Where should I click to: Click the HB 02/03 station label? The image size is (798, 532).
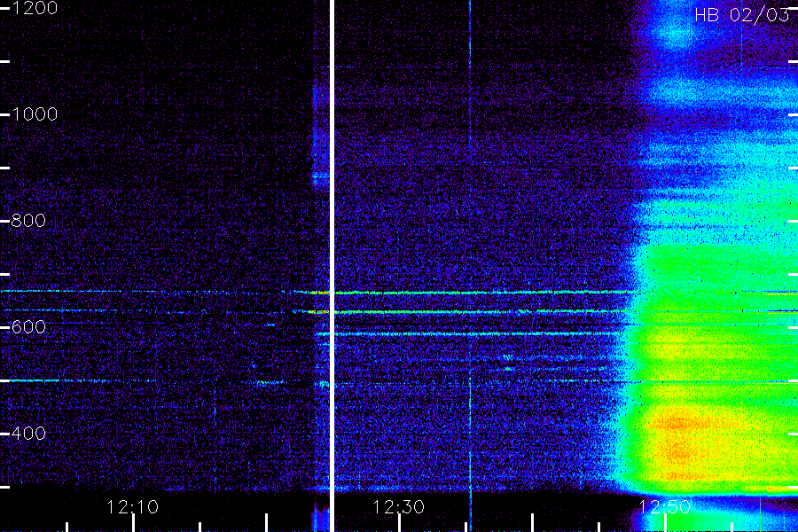point(742,15)
